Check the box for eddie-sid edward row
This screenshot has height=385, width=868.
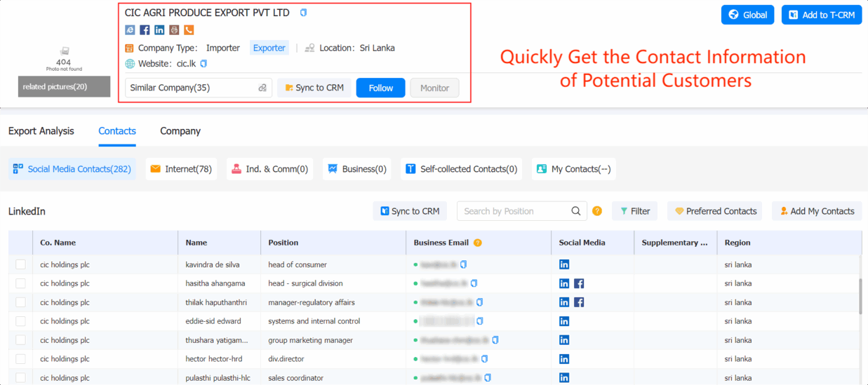tap(20, 321)
